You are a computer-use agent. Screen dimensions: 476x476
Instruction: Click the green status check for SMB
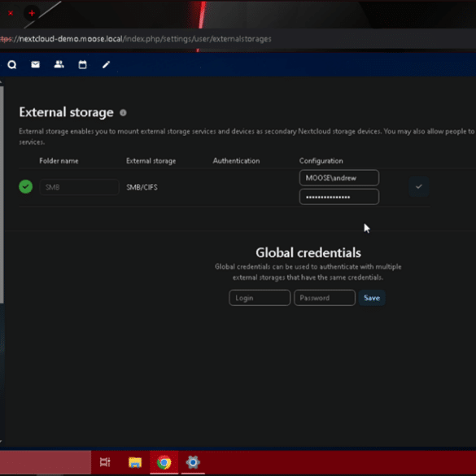[x=26, y=186]
